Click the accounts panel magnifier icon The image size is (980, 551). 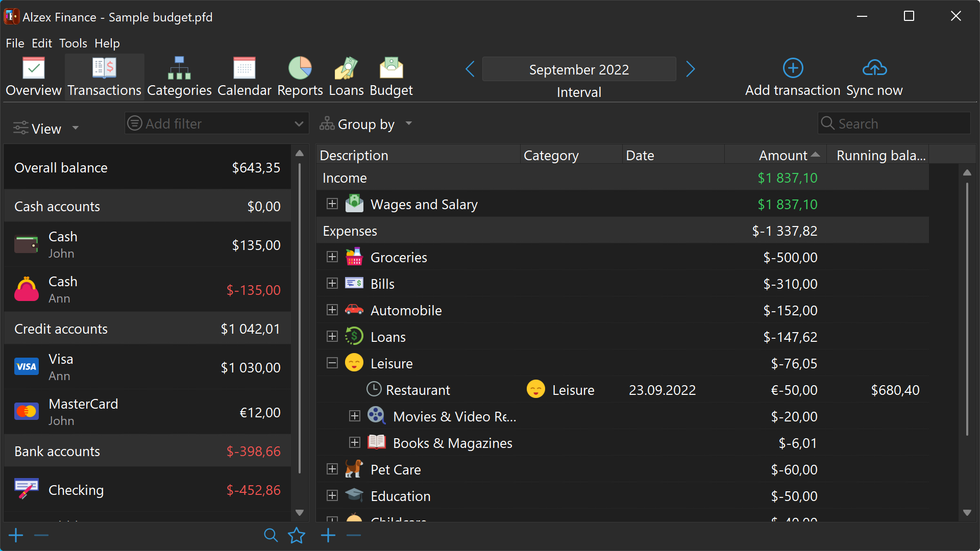[x=271, y=535]
